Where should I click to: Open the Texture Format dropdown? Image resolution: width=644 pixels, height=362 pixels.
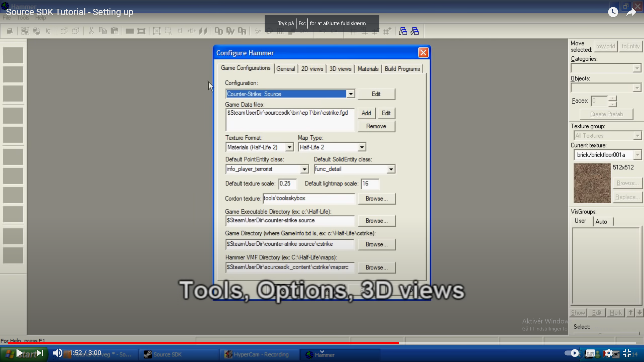click(x=289, y=147)
